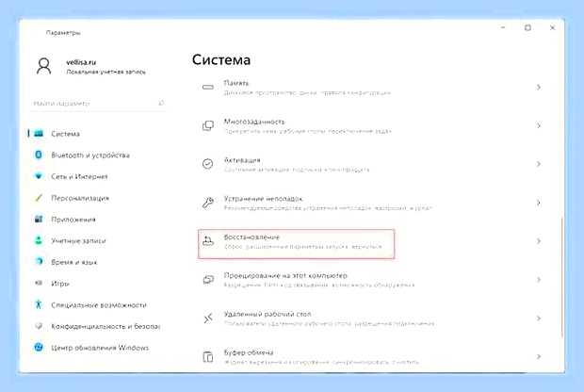Click the Персонализация brush icon
The width and height of the screenshot is (584, 392).
tap(39, 198)
